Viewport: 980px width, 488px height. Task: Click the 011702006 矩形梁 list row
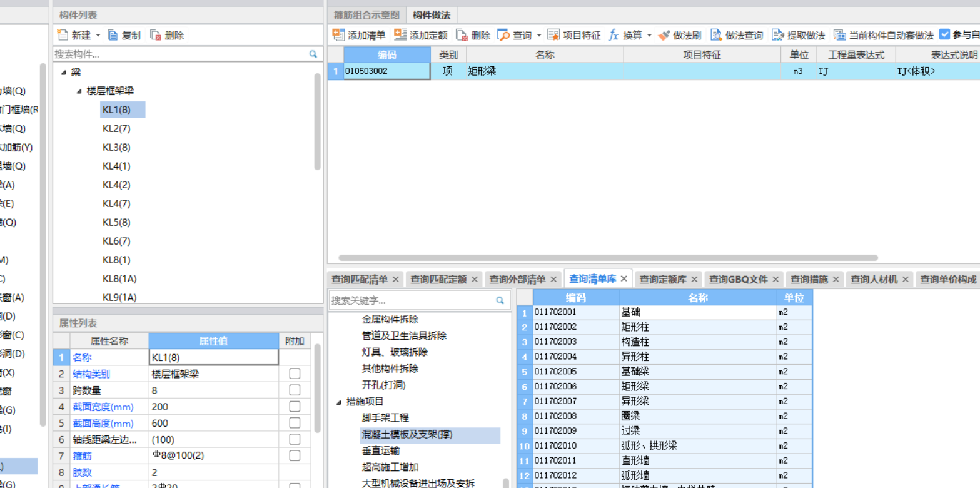(x=665, y=387)
